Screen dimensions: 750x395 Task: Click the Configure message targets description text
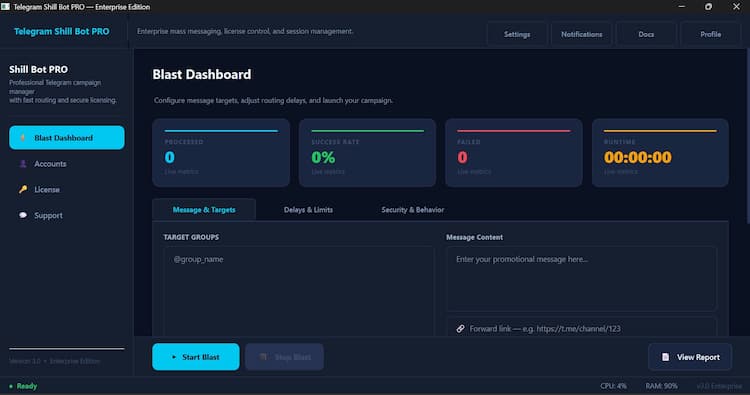273,100
